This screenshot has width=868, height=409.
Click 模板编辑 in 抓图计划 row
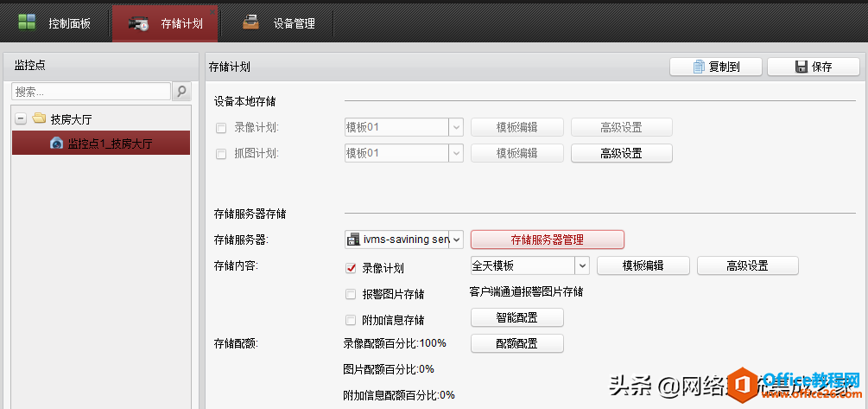pos(517,153)
